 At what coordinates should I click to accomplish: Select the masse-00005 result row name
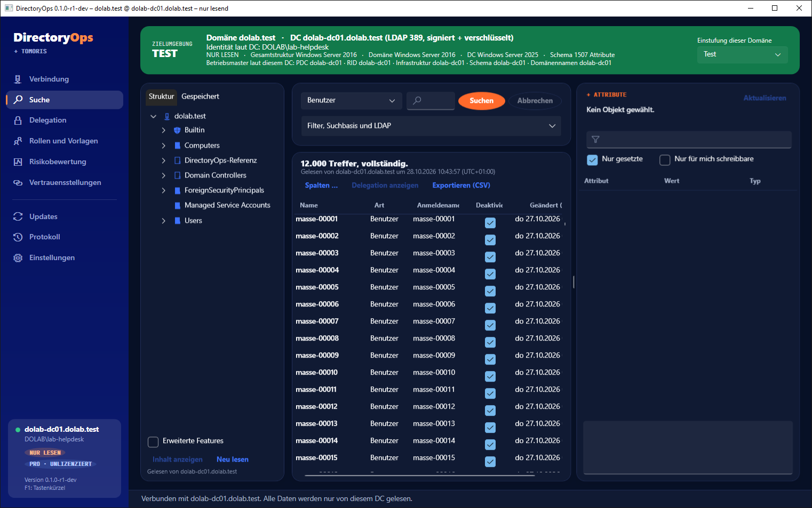(317, 287)
